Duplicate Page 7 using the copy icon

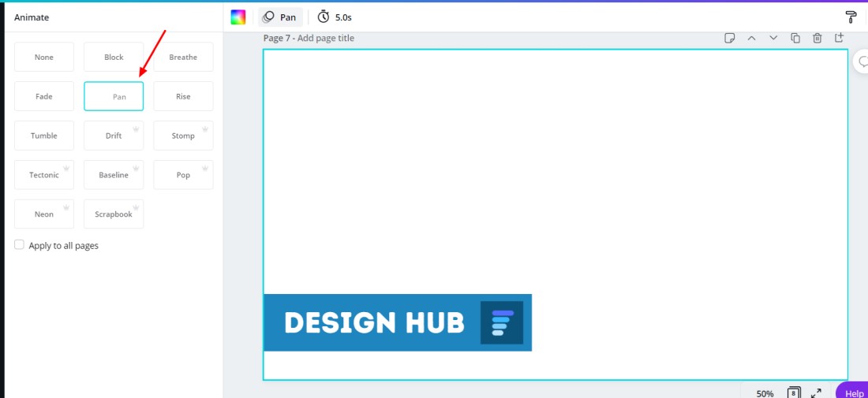click(x=795, y=38)
